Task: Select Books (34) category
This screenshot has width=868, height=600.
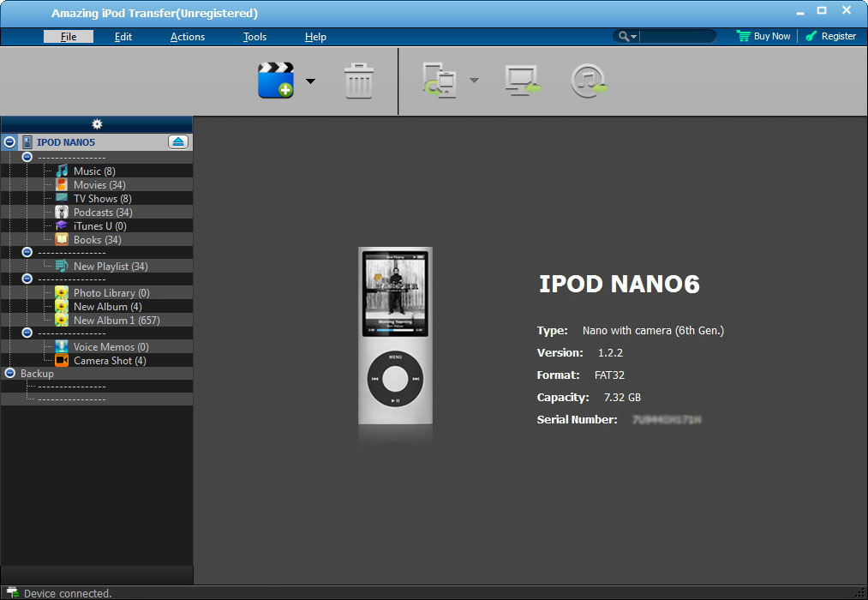Action: click(x=98, y=240)
